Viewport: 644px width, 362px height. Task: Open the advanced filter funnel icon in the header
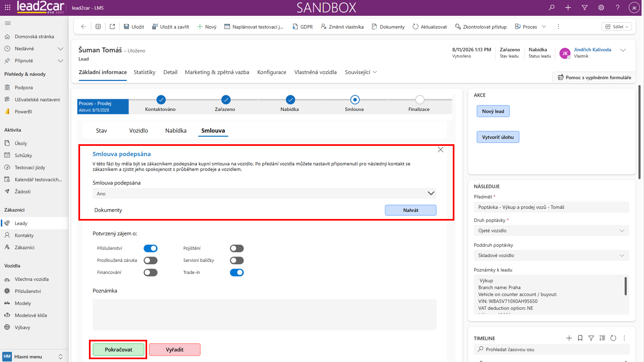(585, 8)
